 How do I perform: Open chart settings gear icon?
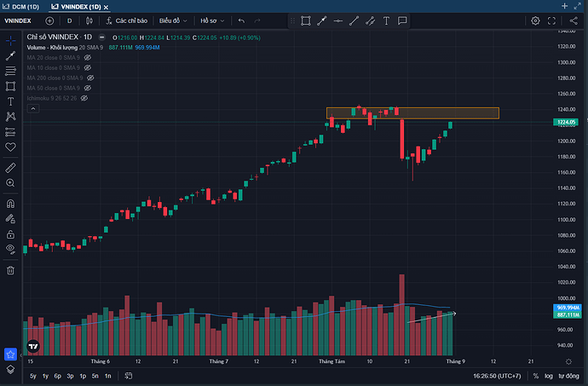534,20
